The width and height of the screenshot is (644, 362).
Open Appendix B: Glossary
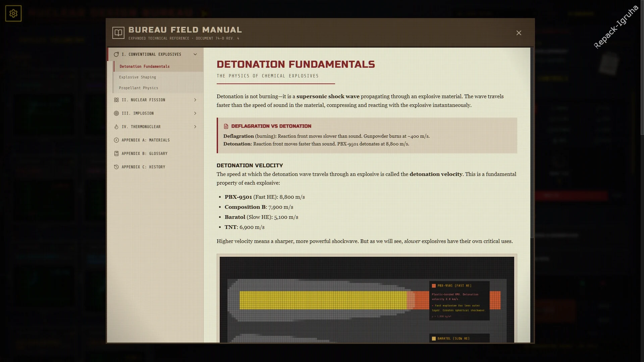click(155, 154)
